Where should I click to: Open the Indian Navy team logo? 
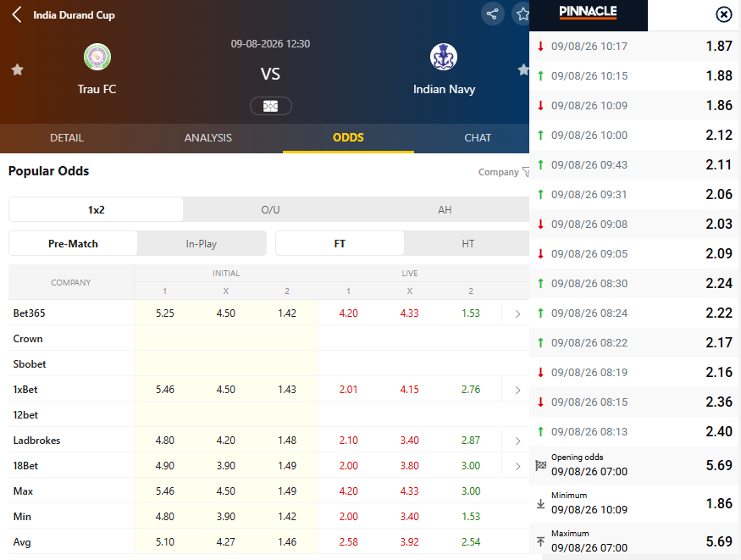pyautogui.click(x=444, y=57)
